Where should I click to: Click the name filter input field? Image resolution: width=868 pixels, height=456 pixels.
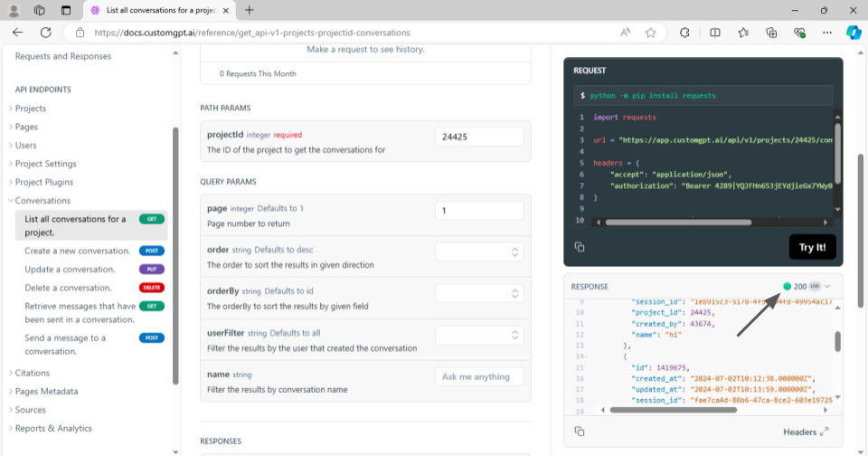pos(479,376)
